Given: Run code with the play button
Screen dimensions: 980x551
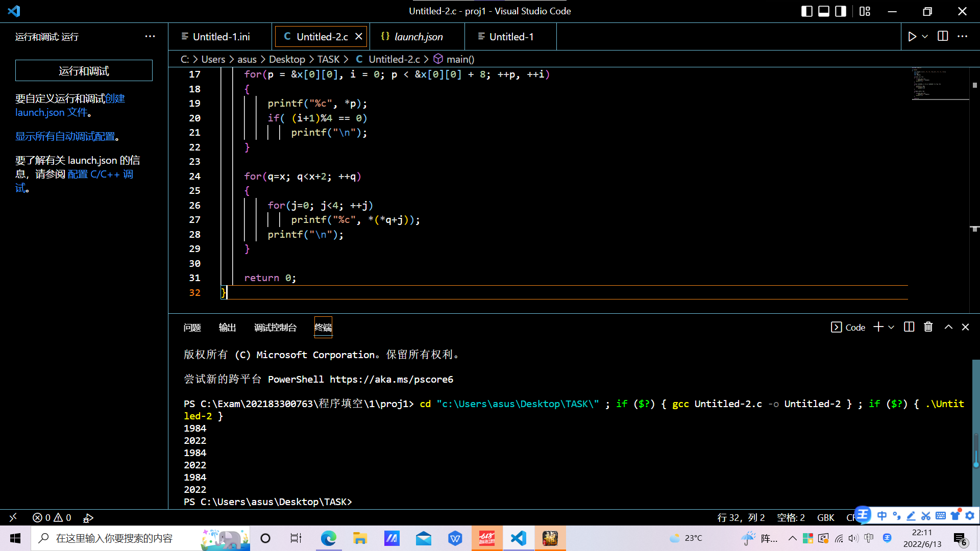Looking at the screenshot, I should click(x=912, y=37).
